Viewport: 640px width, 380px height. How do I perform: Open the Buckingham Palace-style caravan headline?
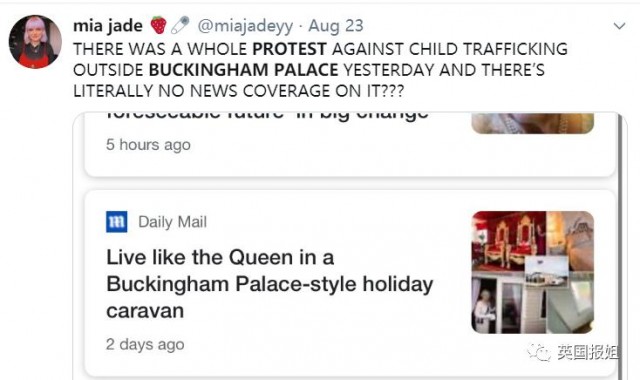pyautogui.click(x=269, y=284)
